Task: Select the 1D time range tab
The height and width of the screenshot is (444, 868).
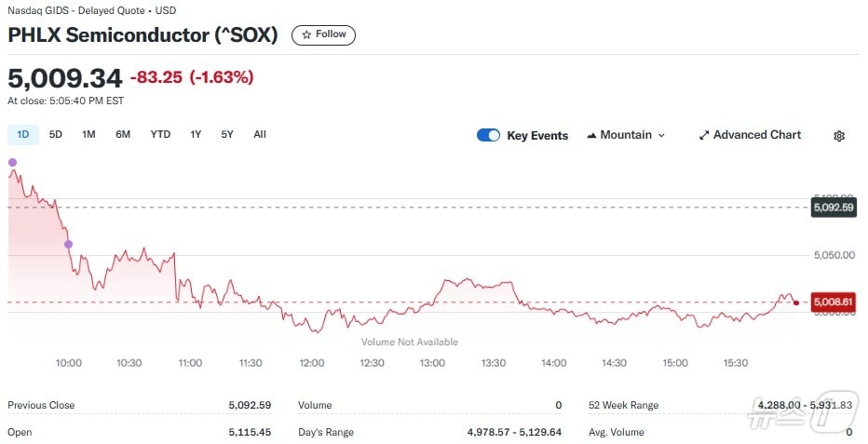Action: point(23,134)
